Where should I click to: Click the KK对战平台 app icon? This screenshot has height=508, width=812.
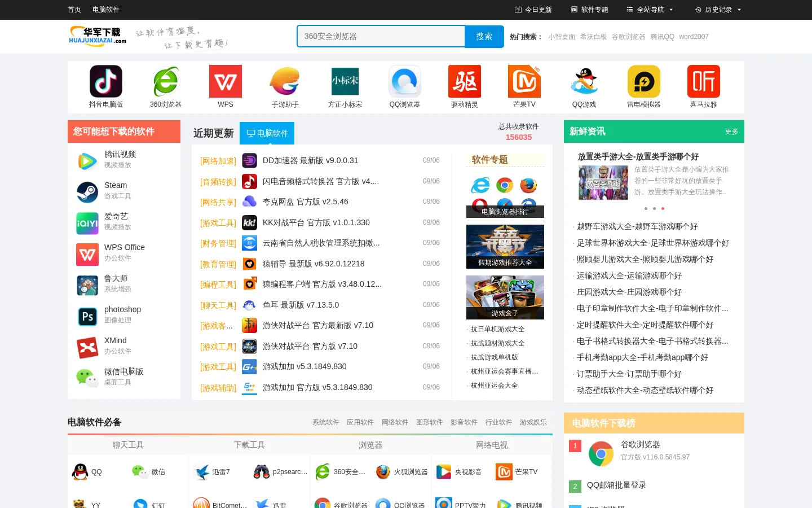[249, 222]
